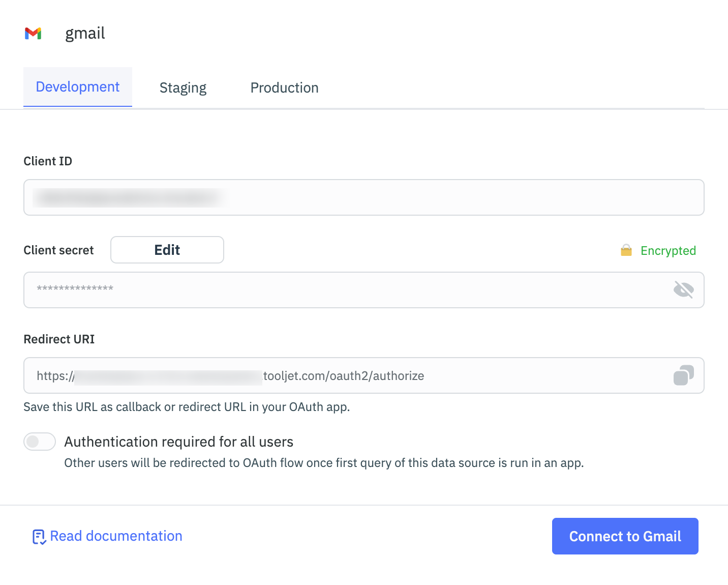Show the hidden client secret value
The image size is (728, 585).
[683, 289]
